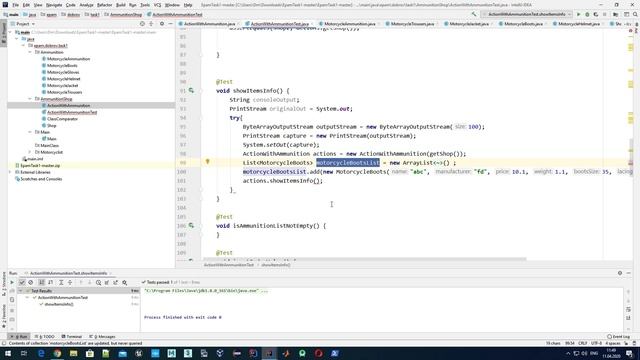Open the Terminal tool window button
The height and width of the screenshot is (360, 640).
click(x=71, y=337)
